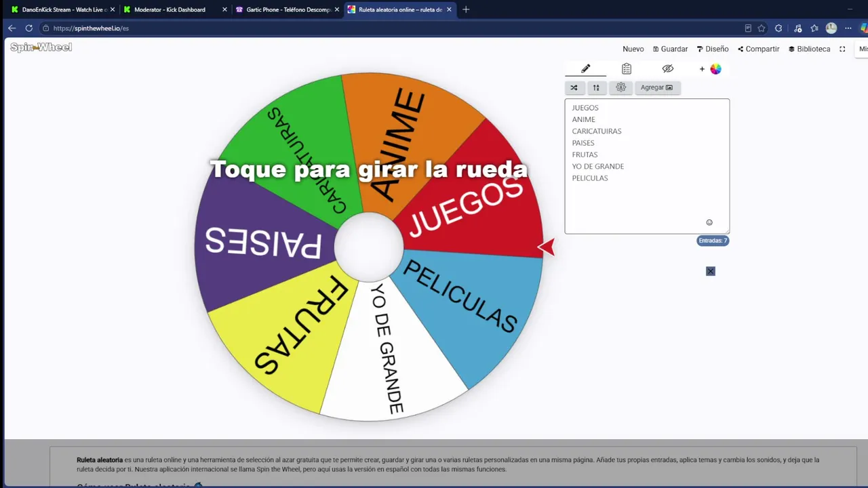Screen dimensions: 868x488
Task: Click inside the entries text area
Action: coord(647,166)
